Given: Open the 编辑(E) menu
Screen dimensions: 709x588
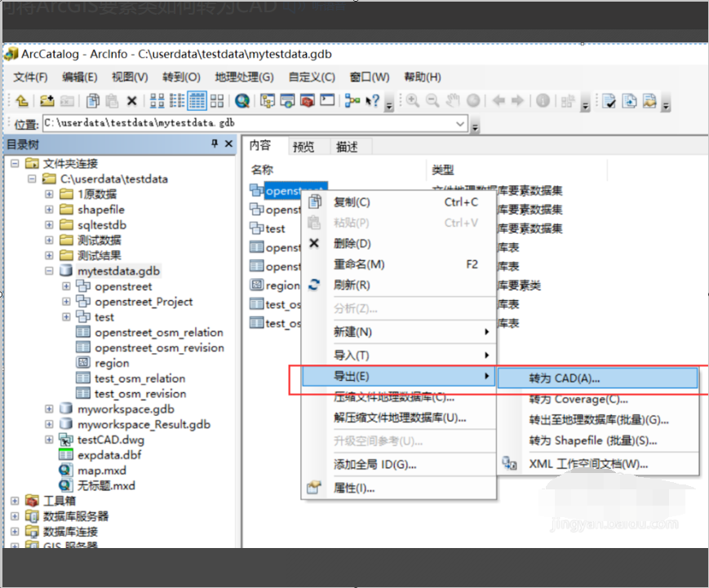Looking at the screenshot, I should (80, 77).
